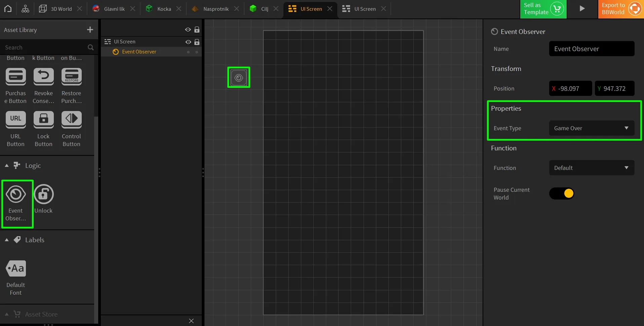Toggle visibility of UI Screen layer
Screen dimensions: 644x326
coord(188,42)
